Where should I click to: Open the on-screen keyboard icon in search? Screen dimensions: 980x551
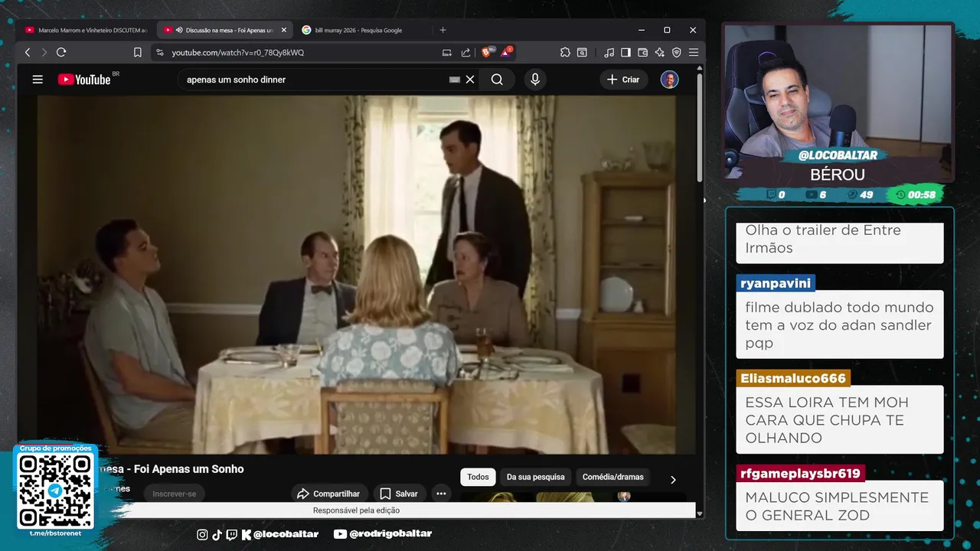pyautogui.click(x=455, y=80)
